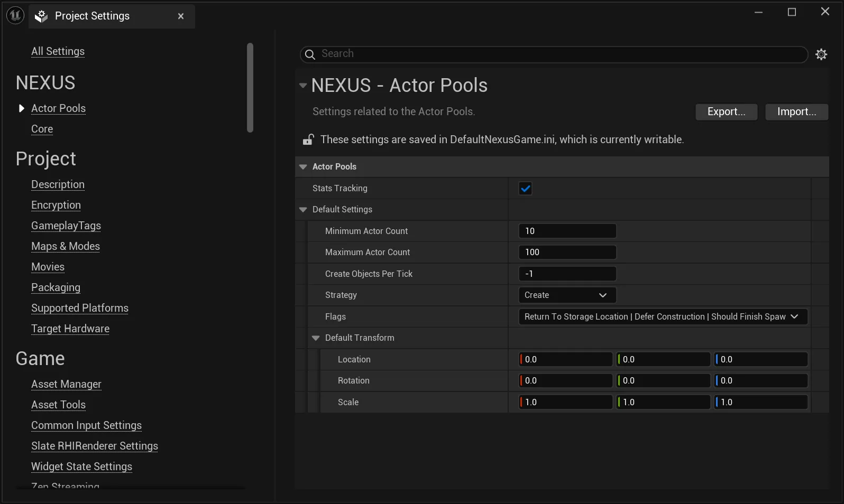Collapse the Default Settings group
Image resolution: width=844 pixels, height=504 pixels.
click(x=303, y=210)
